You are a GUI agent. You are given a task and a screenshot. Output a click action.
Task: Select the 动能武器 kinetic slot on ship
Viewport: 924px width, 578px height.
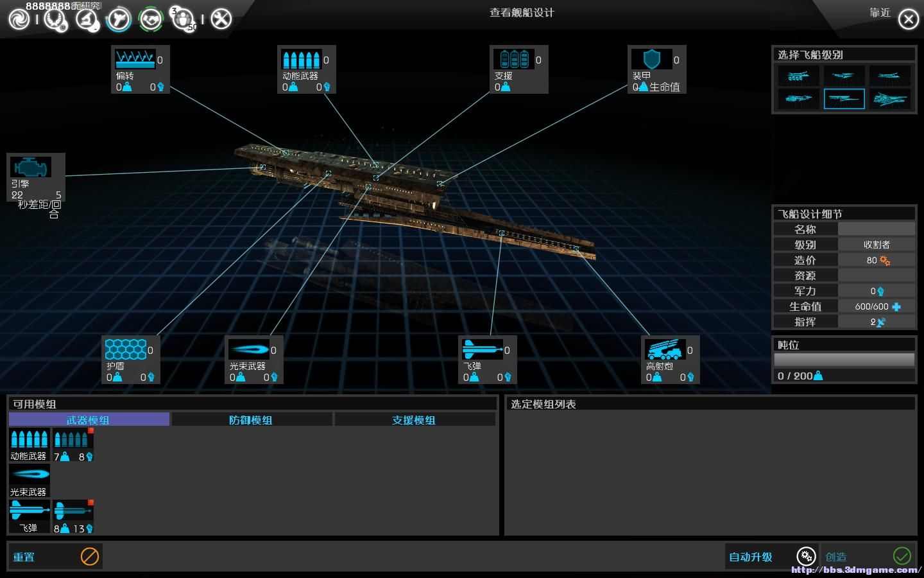tap(301, 59)
